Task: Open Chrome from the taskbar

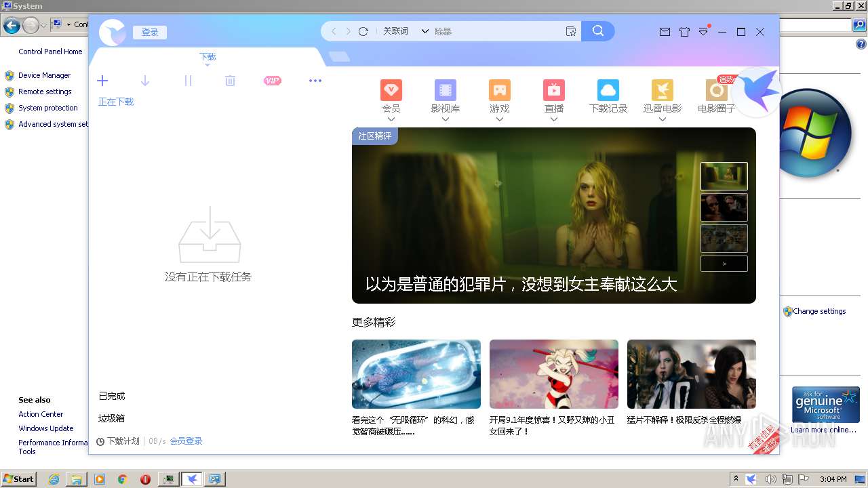Action: tap(123, 479)
